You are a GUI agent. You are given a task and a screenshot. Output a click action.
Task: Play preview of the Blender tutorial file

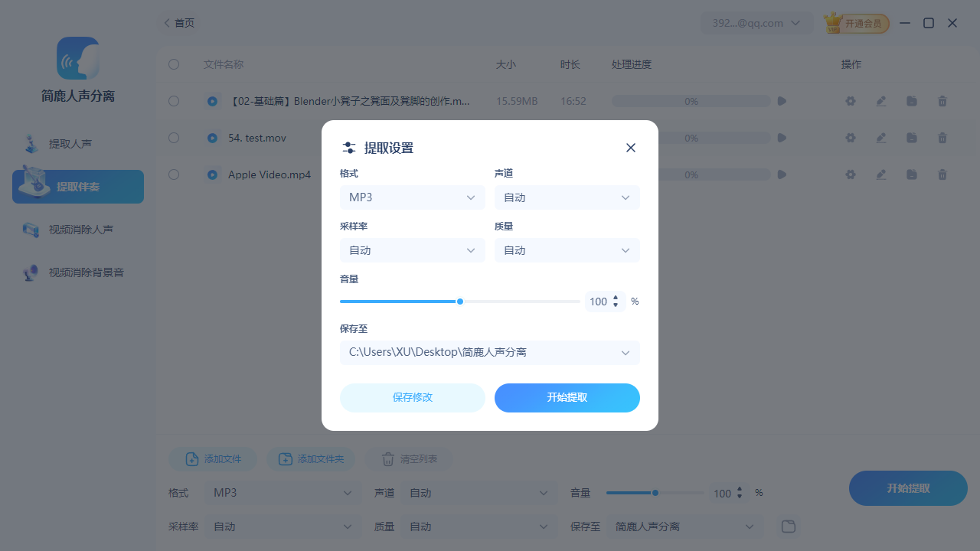[781, 100]
